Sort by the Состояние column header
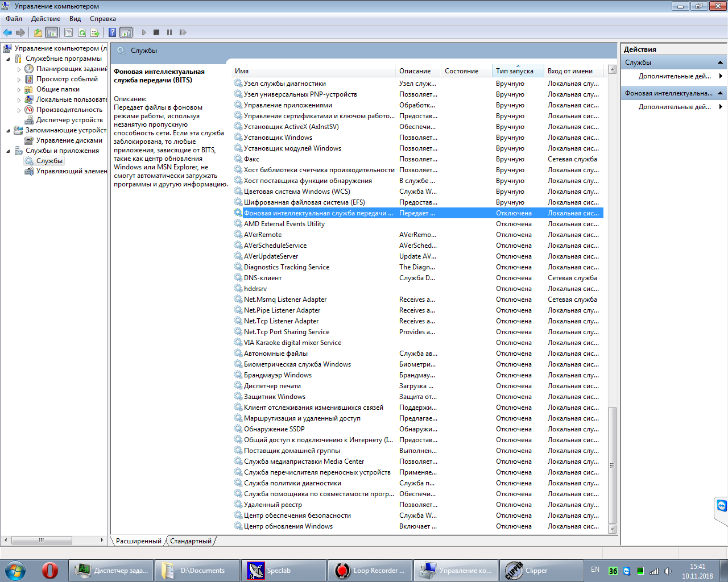The width and height of the screenshot is (728, 582). [467, 71]
